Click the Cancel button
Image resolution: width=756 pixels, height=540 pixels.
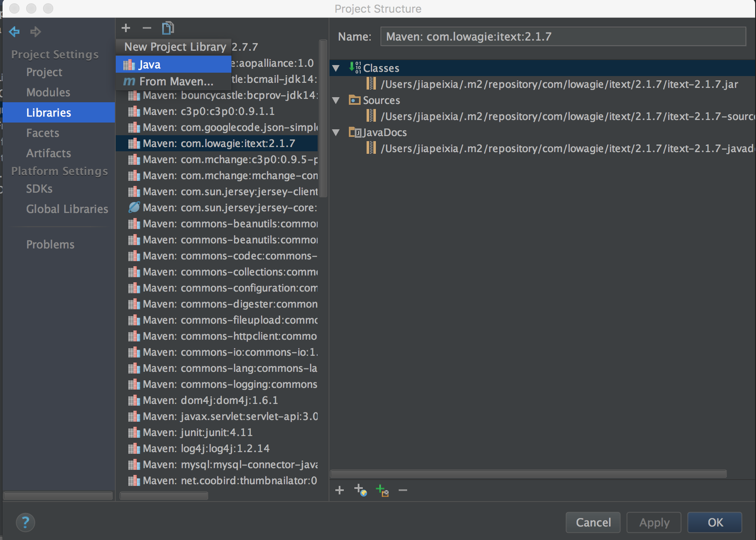[x=593, y=522]
